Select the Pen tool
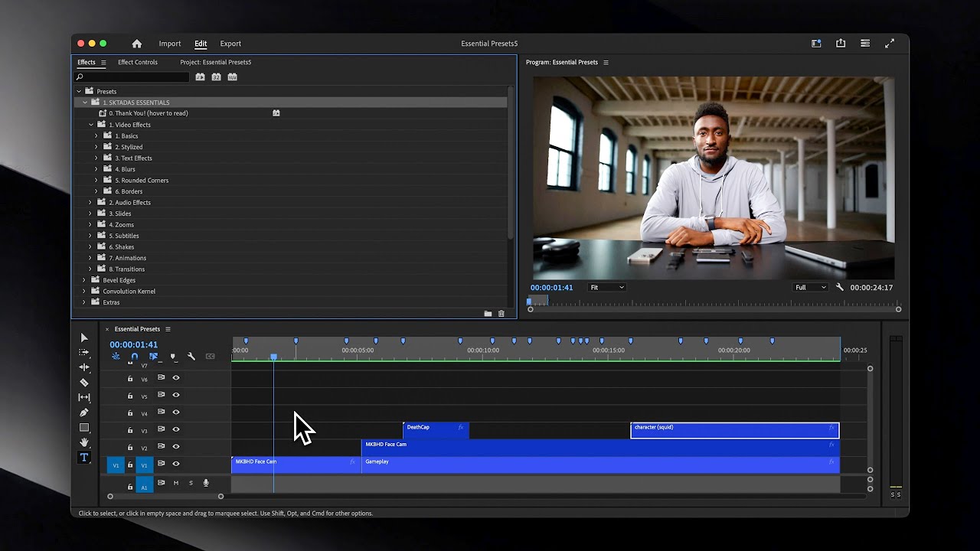This screenshot has height=551, width=980. click(84, 412)
